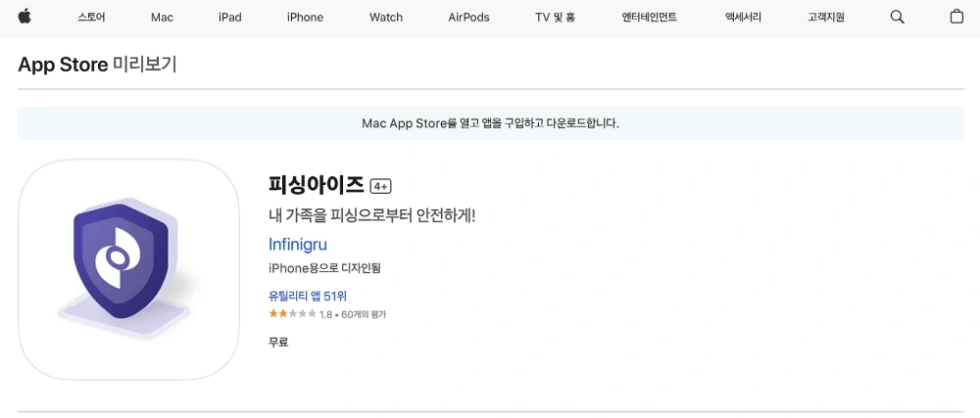Screen dimensions: 980x418
Task: Open the Mac menu item
Action: click(x=162, y=18)
